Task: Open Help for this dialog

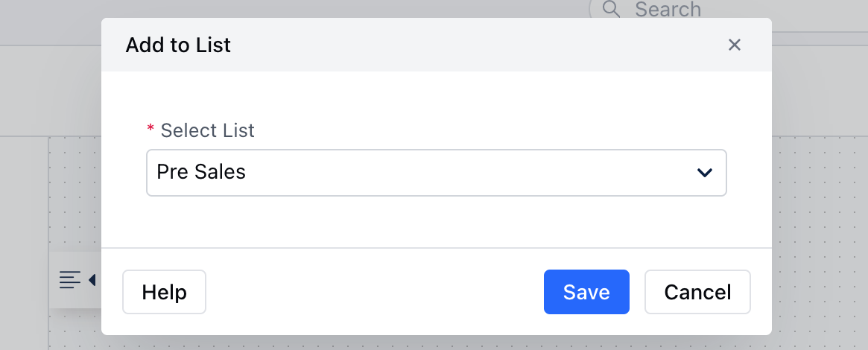Action: click(x=164, y=292)
